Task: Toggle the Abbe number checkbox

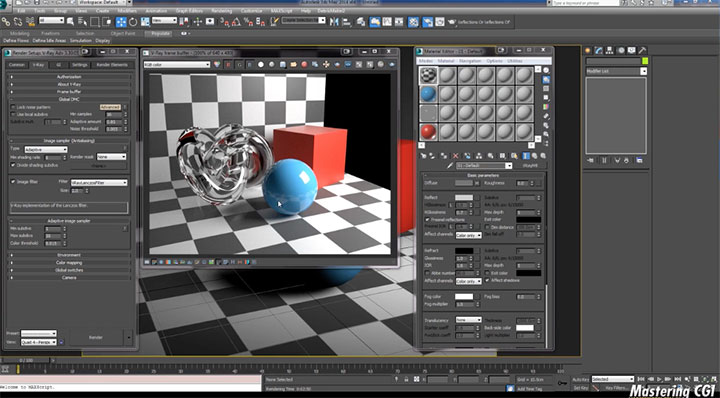Action: [428, 273]
